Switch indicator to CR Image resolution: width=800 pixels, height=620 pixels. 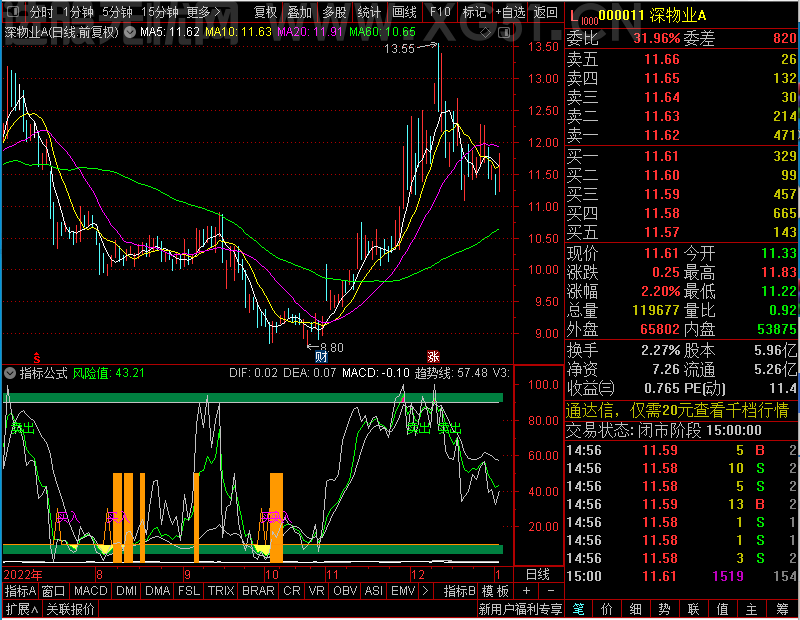click(292, 591)
